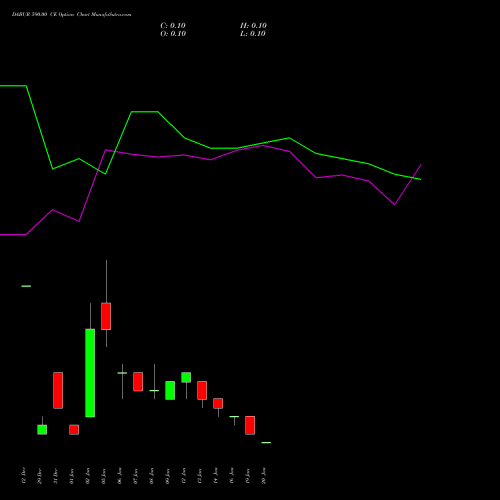Click the DABUR options chart title text

point(71,14)
